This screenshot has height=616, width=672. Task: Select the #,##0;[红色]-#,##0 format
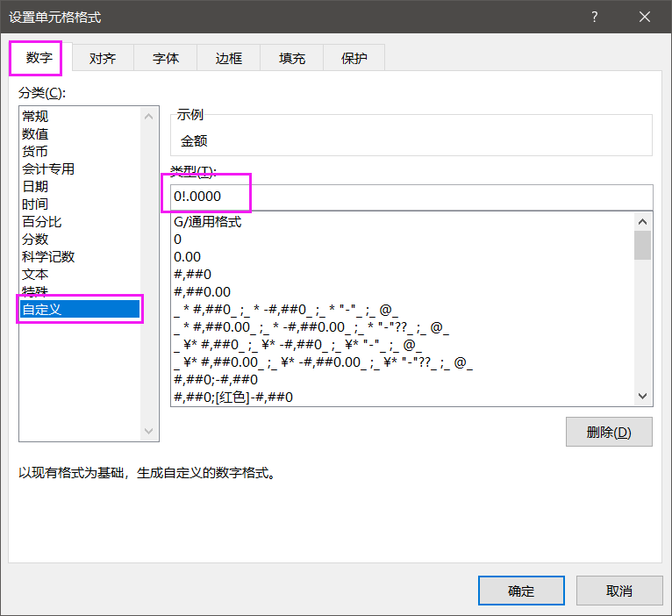[x=403, y=397]
